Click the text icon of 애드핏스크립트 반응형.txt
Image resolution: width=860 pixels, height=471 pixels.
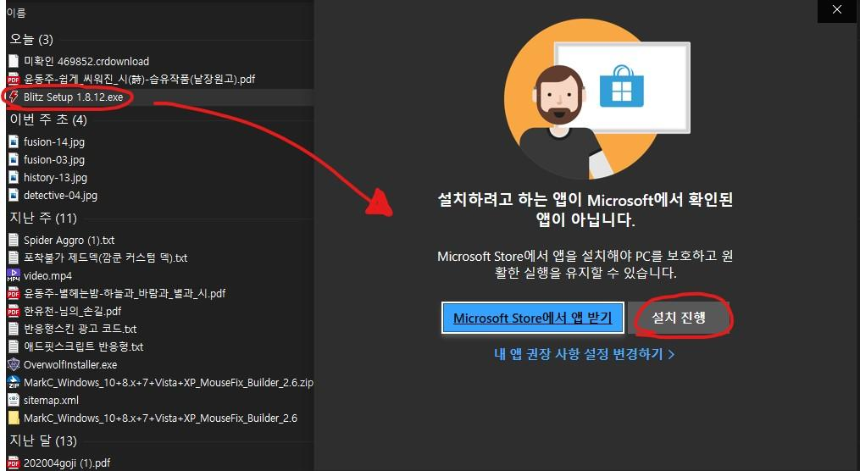click(x=13, y=347)
